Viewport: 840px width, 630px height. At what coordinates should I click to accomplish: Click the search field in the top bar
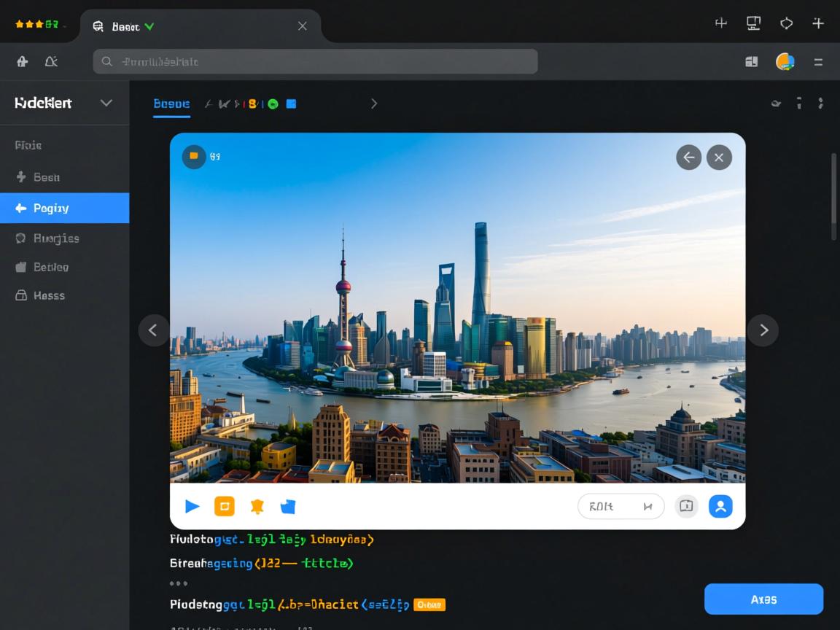click(x=315, y=62)
